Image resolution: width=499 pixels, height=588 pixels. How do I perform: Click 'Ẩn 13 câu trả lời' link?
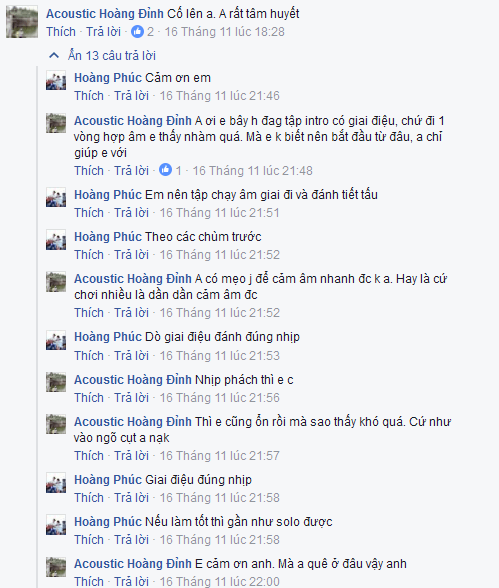click(112, 56)
